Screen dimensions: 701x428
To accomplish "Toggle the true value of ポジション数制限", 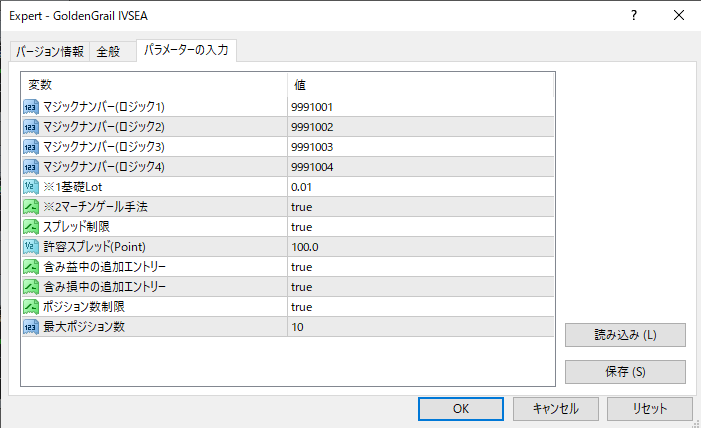I will pos(302,306).
